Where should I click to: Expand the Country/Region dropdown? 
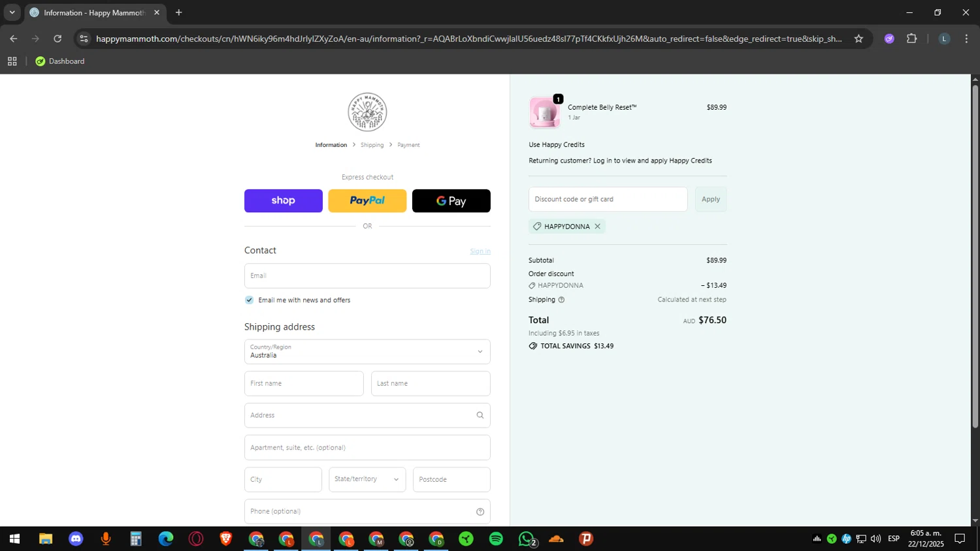367,352
